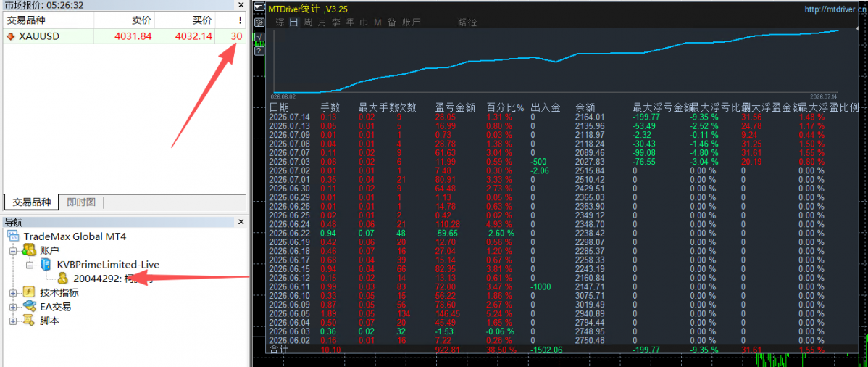Select the 年 yearly statistics tab

(350, 22)
